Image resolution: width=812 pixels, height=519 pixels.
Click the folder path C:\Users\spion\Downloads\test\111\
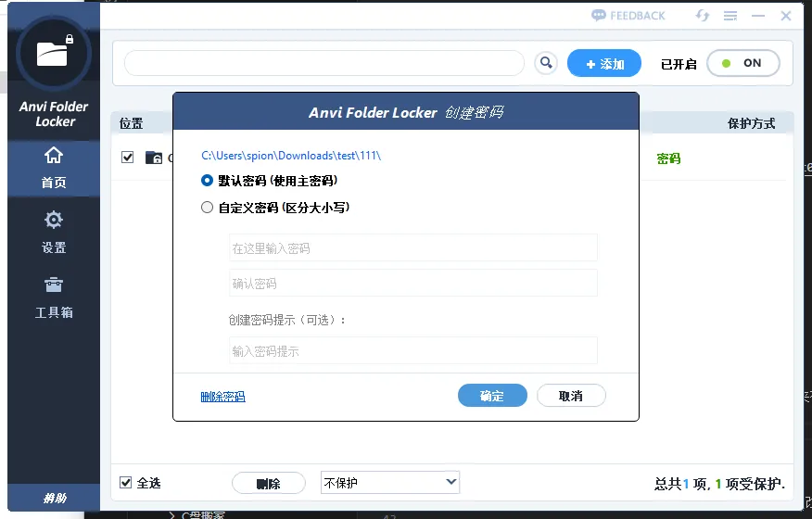point(291,156)
